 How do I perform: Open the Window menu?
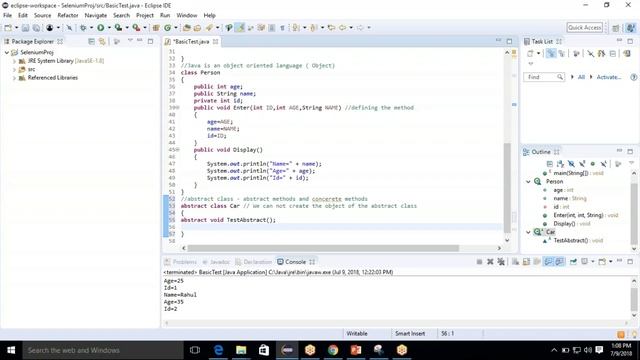pyautogui.click(x=187, y=15)
